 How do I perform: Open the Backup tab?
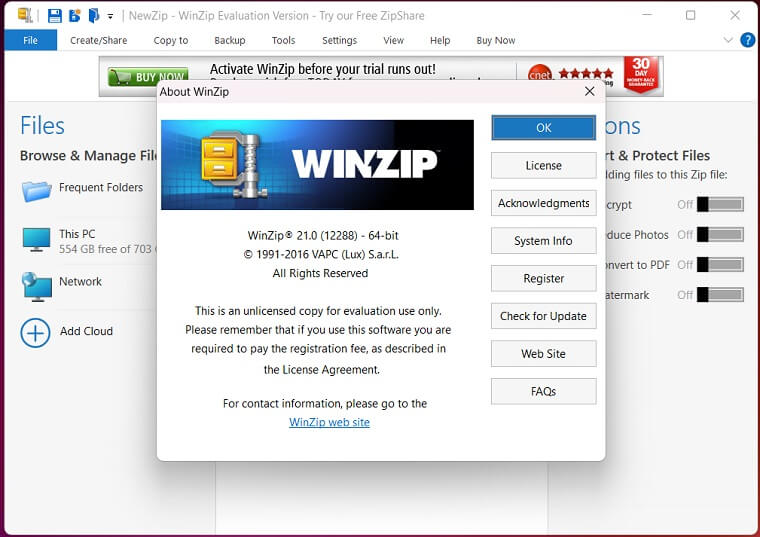click(x=230, y=40)
